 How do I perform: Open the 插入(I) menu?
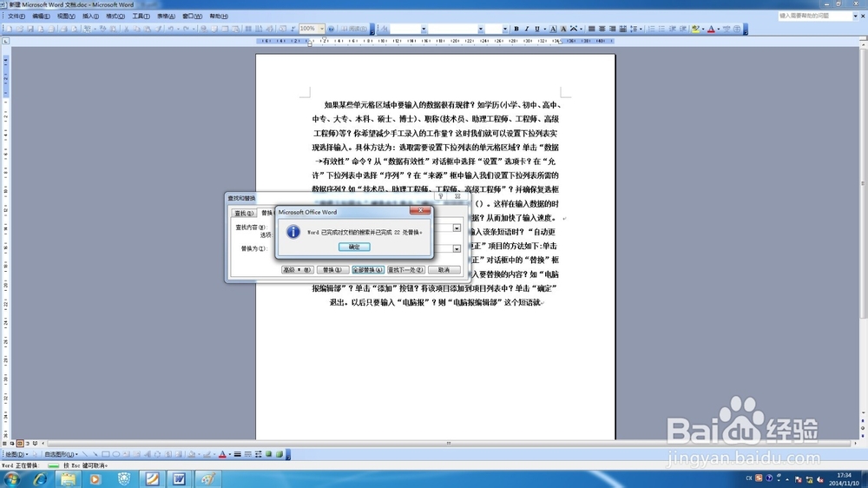click(90, 16)
